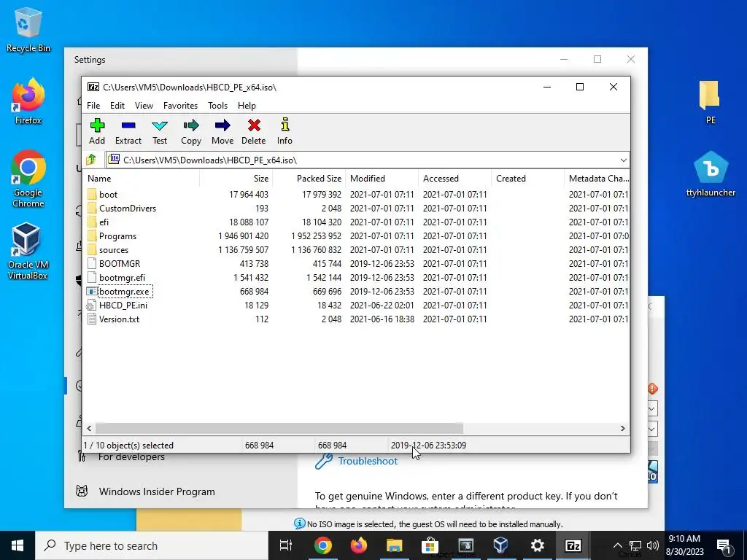This screenshot has width=747, height=560.
Task: Sort by Created column header
Action: (x=527, y=179)
